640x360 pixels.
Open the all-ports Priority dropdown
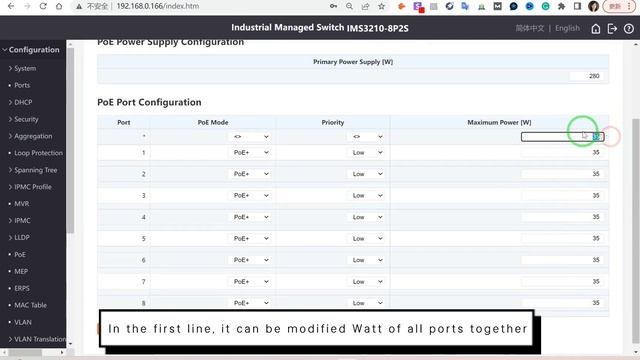[x=366, y=137]
